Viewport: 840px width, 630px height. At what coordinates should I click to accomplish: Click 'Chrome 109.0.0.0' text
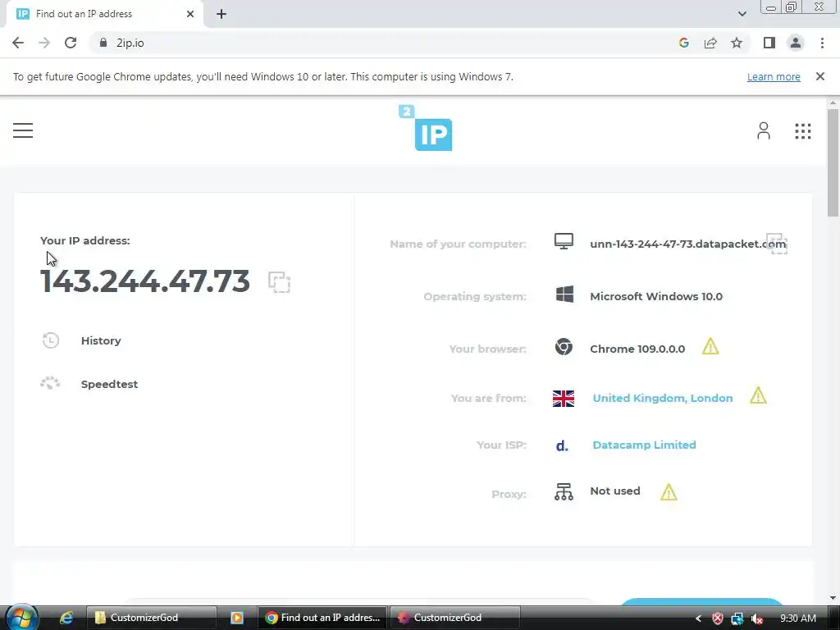point(637,349)
